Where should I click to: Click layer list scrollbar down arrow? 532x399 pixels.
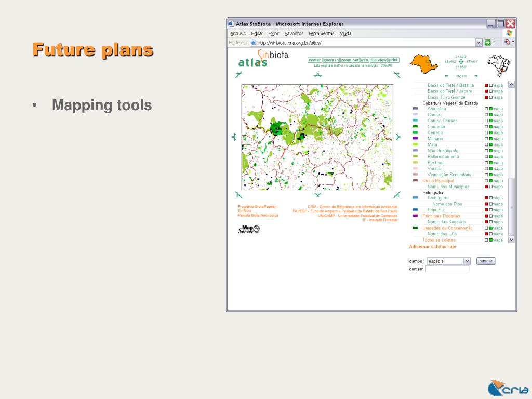(511, 240)
